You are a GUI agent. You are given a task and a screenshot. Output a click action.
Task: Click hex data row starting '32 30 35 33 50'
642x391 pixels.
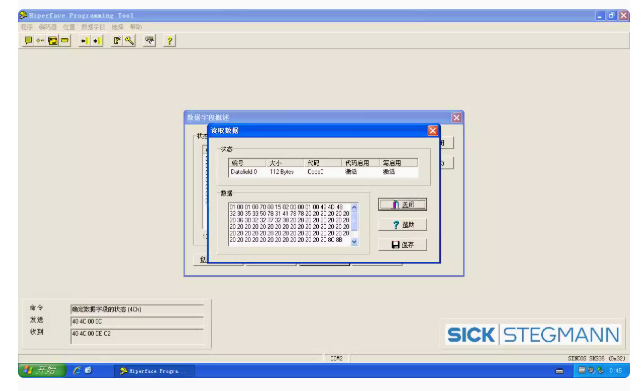click(x=289, y=214)
